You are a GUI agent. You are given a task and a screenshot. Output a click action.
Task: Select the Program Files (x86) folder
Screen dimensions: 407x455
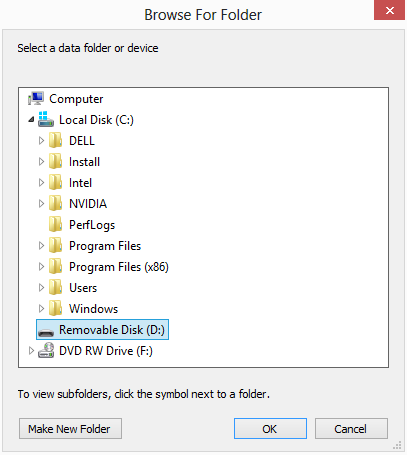tap(119, 267)
